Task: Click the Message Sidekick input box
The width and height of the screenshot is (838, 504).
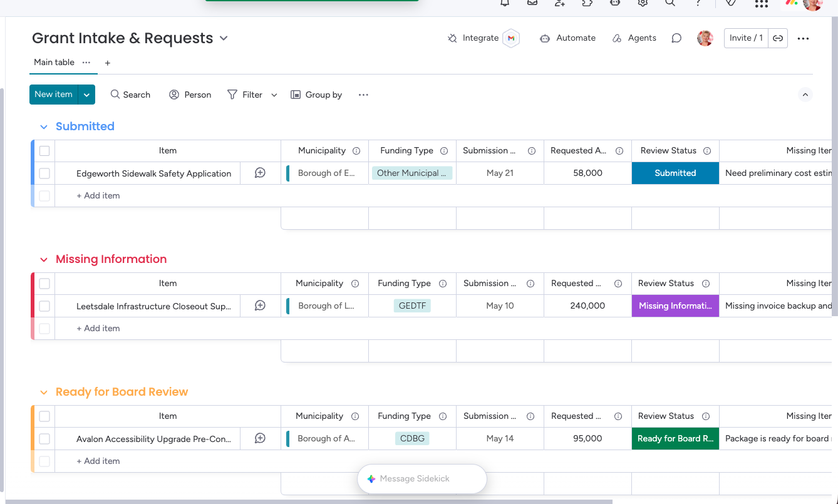Action: pos(422,479)
